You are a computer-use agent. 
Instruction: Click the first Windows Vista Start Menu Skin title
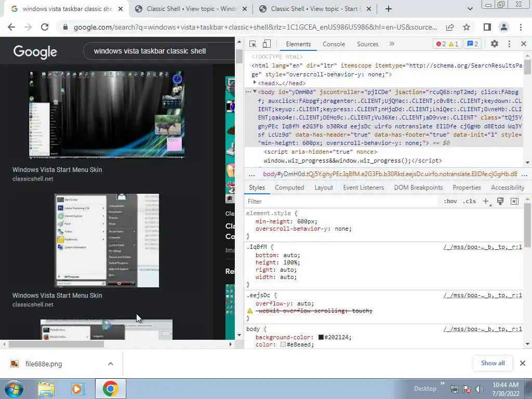coord(57,170)
